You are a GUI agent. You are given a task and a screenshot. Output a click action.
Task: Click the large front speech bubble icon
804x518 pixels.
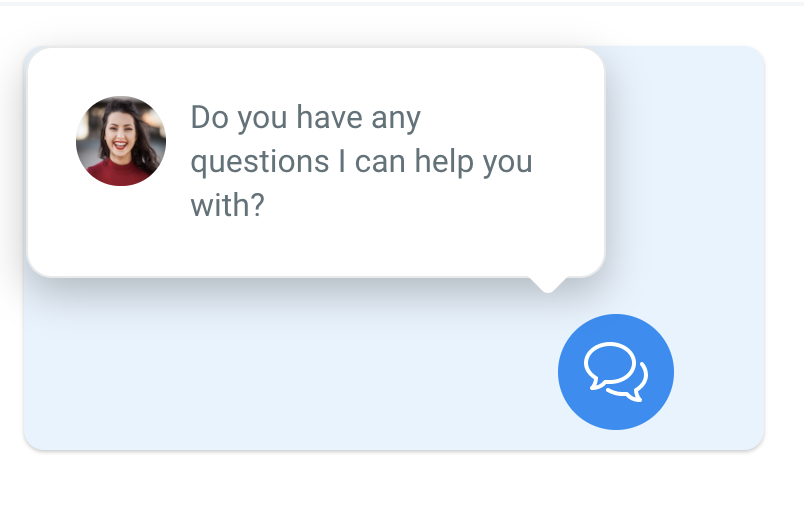tap(610, 365)
